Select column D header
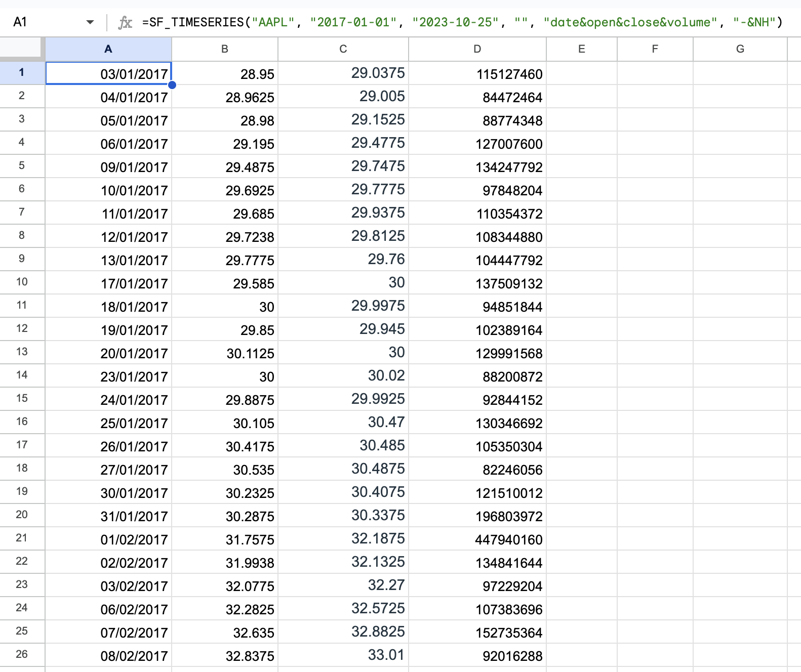This screenshot has width=801, height=672. click(477, 49)
